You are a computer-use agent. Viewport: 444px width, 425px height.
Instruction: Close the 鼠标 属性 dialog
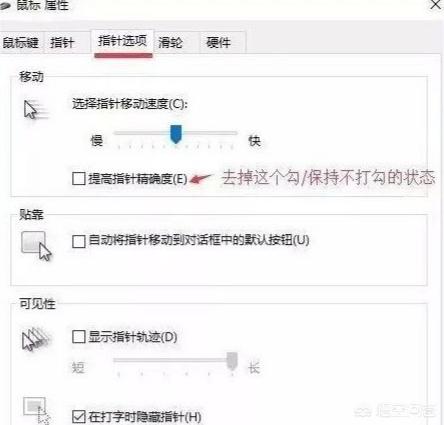436,5
